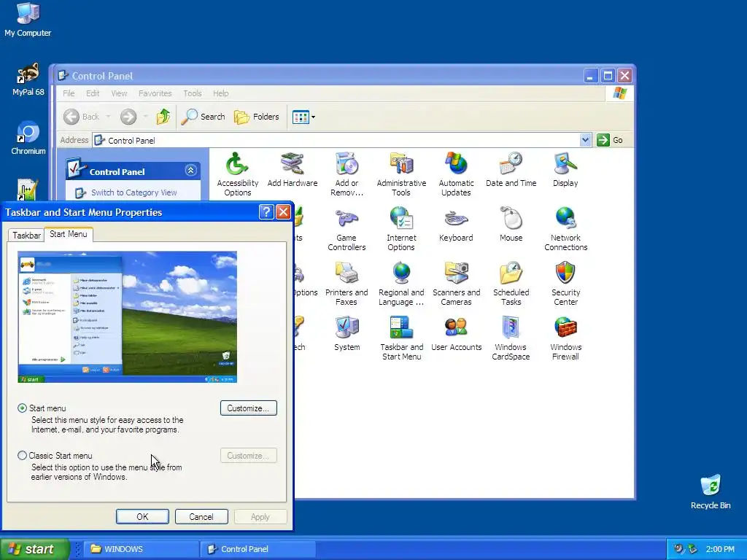Screen dimensions: 747x560
Task: Select the Start Menu tab
Action: pos(68,234)
